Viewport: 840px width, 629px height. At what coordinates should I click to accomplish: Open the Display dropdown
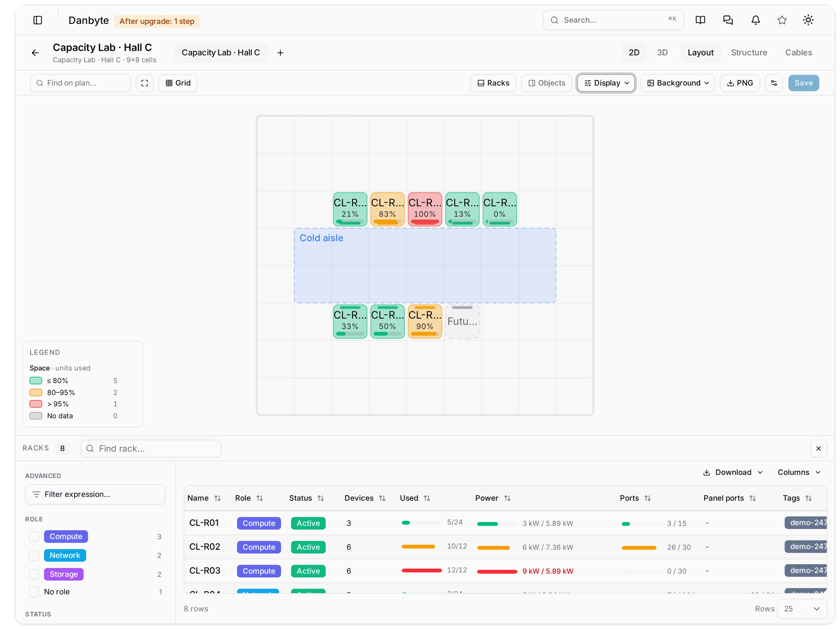pos(606,83)
